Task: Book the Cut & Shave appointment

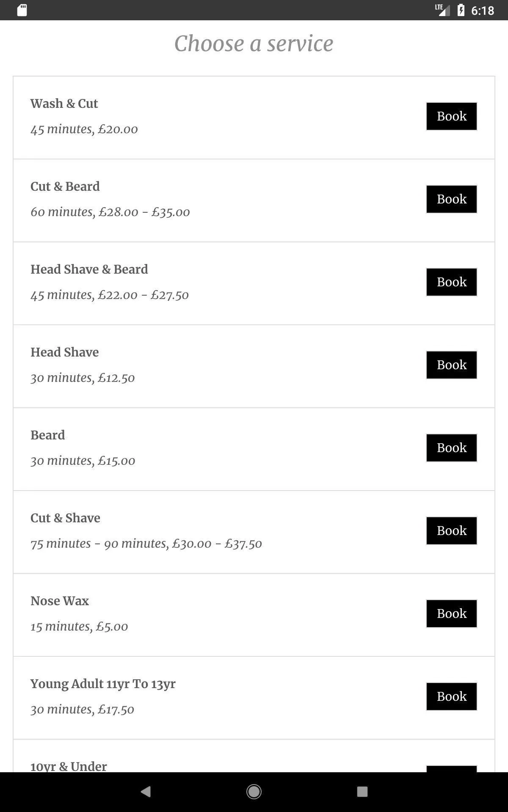Action: (451, 531)
